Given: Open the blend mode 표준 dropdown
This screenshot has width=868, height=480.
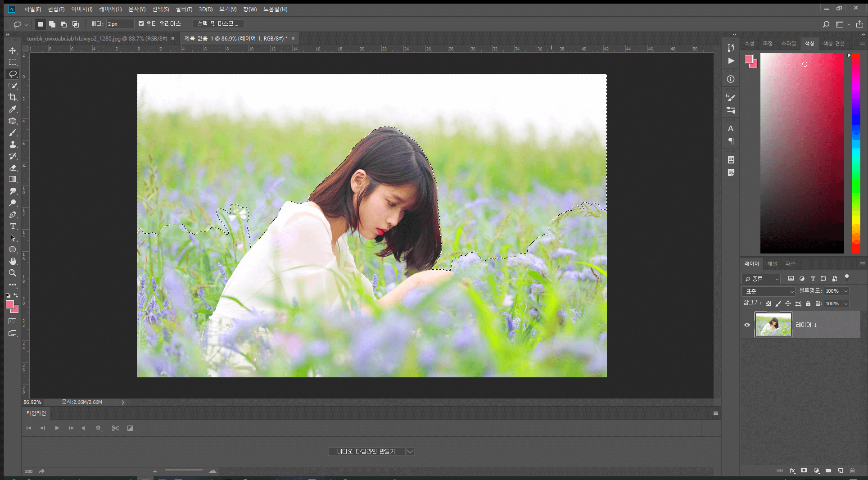Looking at the screenshot, I should coord(769,291).
